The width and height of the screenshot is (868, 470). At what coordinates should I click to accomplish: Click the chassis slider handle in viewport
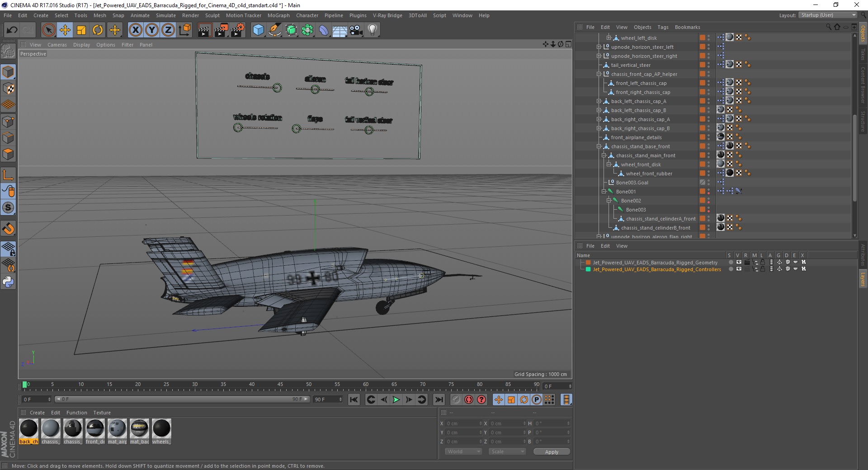pyautogui.click(x=277, y=88)
